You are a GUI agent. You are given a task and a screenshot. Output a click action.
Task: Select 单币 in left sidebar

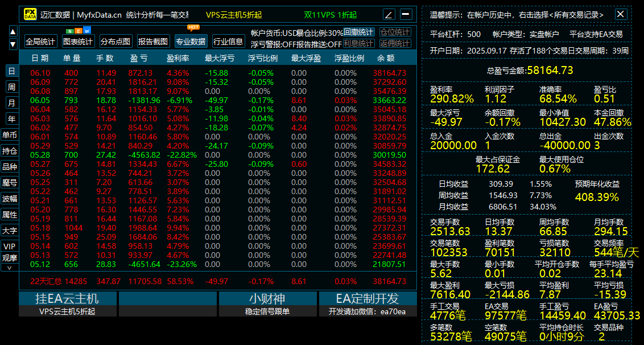point(10,135)
